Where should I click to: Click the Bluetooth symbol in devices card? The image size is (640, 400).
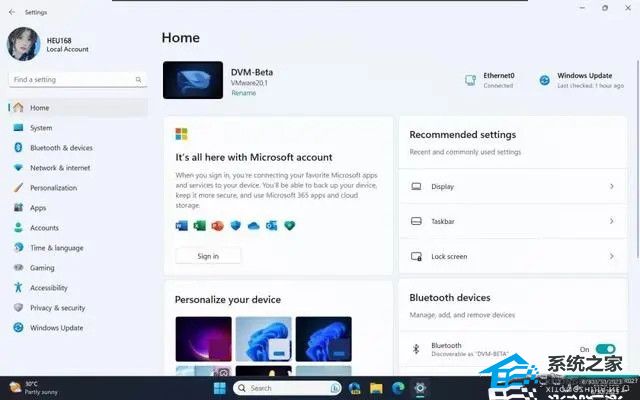pos(416,349)
